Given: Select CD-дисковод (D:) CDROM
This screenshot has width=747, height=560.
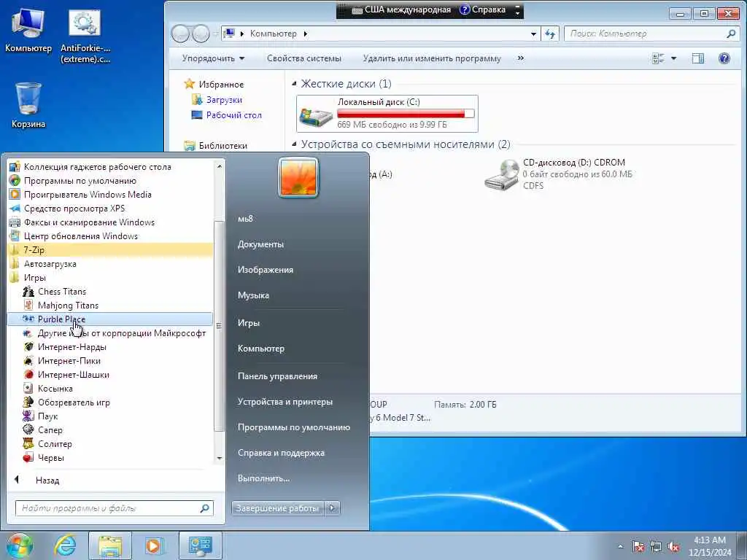Looking at the screenshot, I should [x=558, y=174].
